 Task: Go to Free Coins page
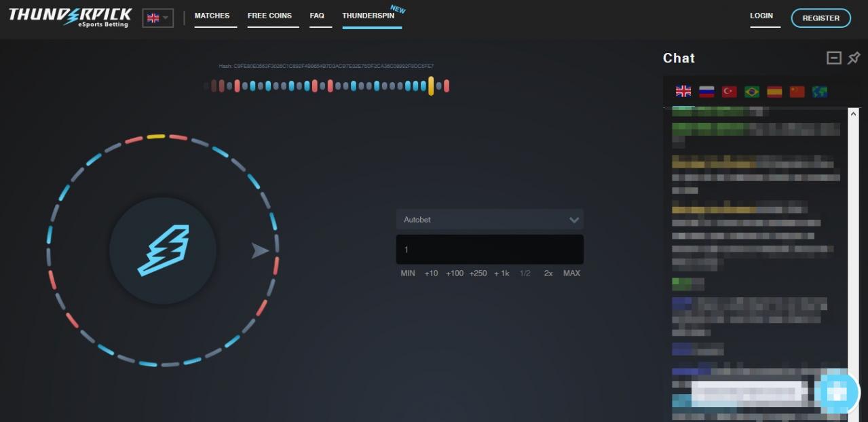point(269,16)
